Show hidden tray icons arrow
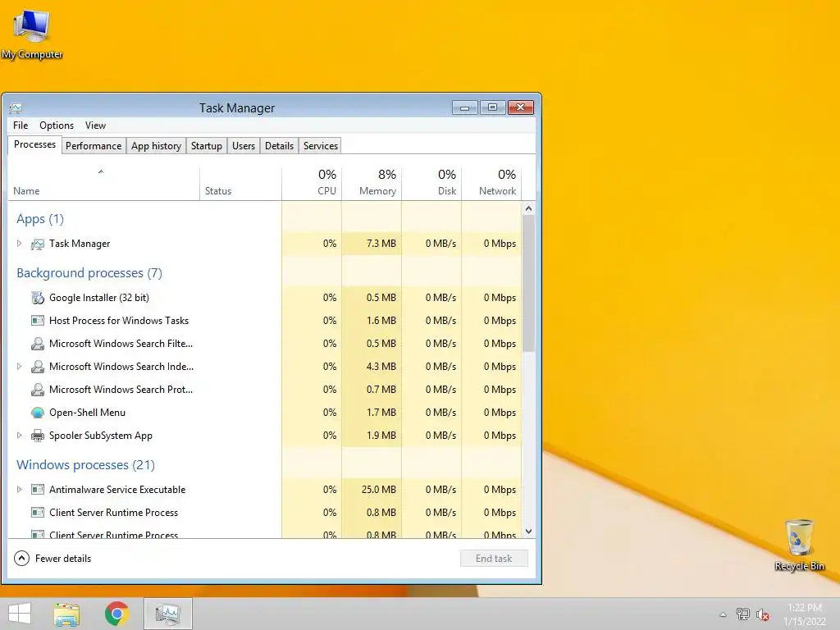This screenshot has height=630, width=840. coord(724,614)
